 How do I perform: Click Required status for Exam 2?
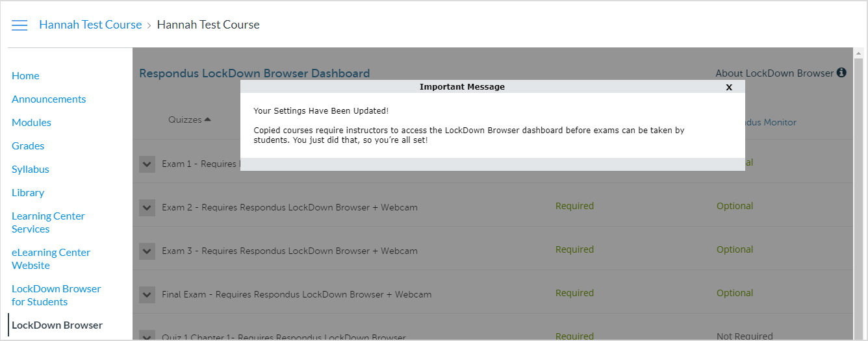574,206
